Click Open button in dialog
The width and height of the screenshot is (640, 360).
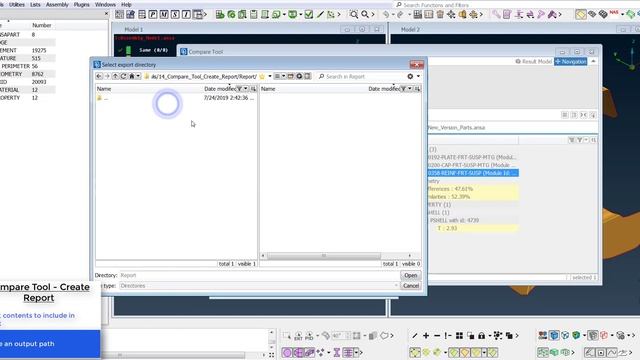(411, 276)
